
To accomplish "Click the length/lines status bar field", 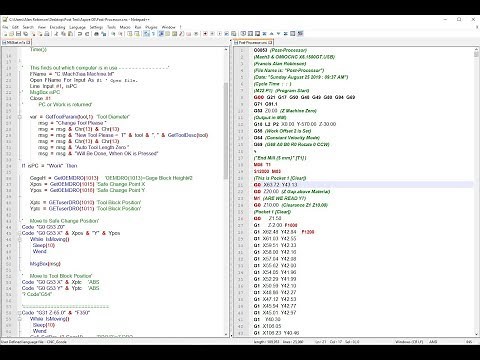I will coord(279,342).
